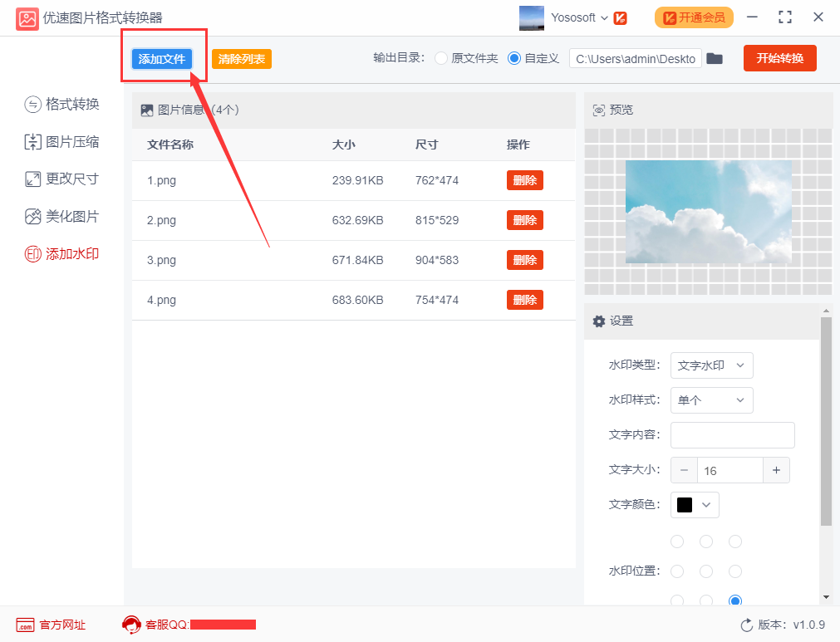
Task: Open the output folder browser icon
Action: point(716,58)
